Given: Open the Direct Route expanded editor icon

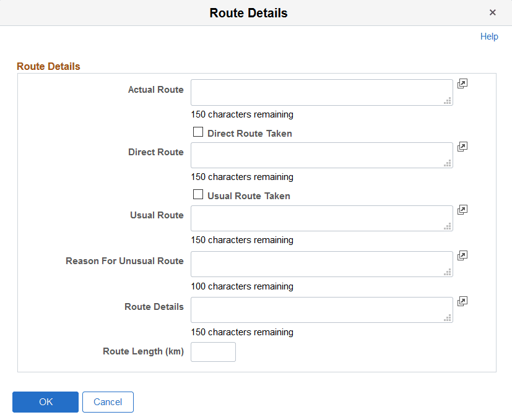Looking at the screenshot, I should pyautogui.click(x=462, y=147).
